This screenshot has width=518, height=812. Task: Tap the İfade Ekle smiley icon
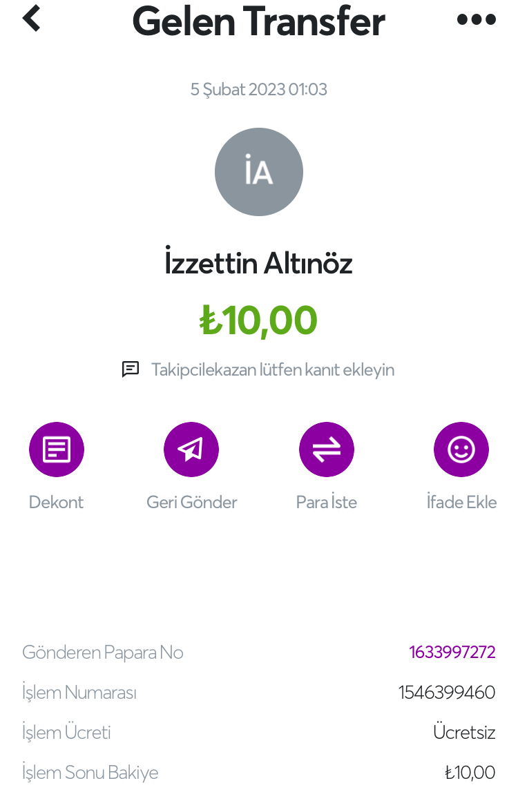461,449
